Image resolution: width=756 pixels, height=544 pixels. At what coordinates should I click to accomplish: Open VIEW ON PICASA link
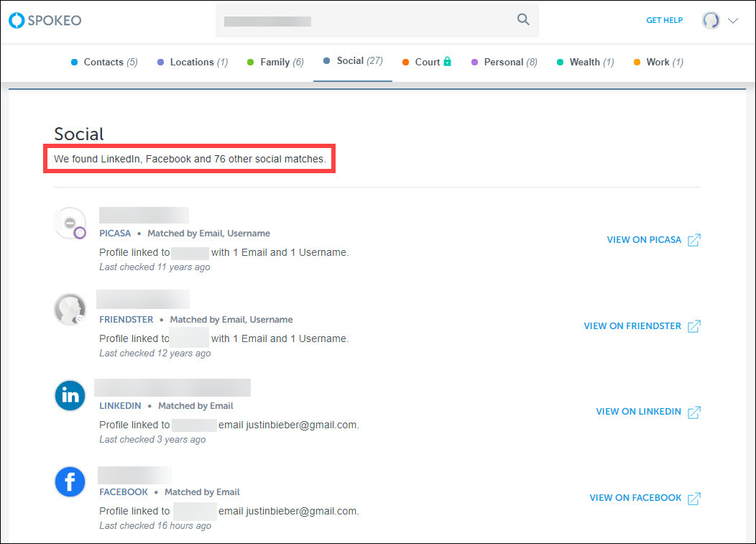click(644, 240)
